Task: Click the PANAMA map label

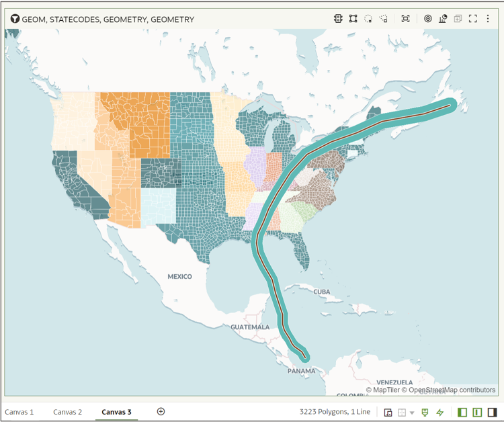Action: (301, 371)
